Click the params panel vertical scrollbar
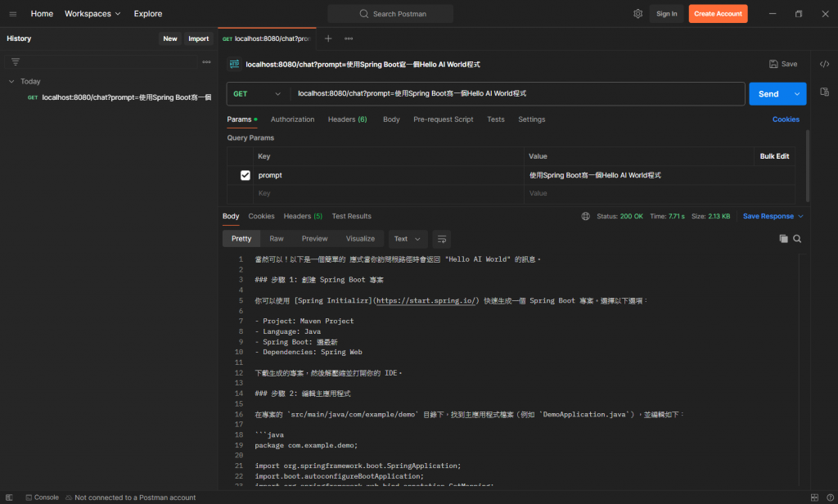838x504 pixels. (807, 166)
